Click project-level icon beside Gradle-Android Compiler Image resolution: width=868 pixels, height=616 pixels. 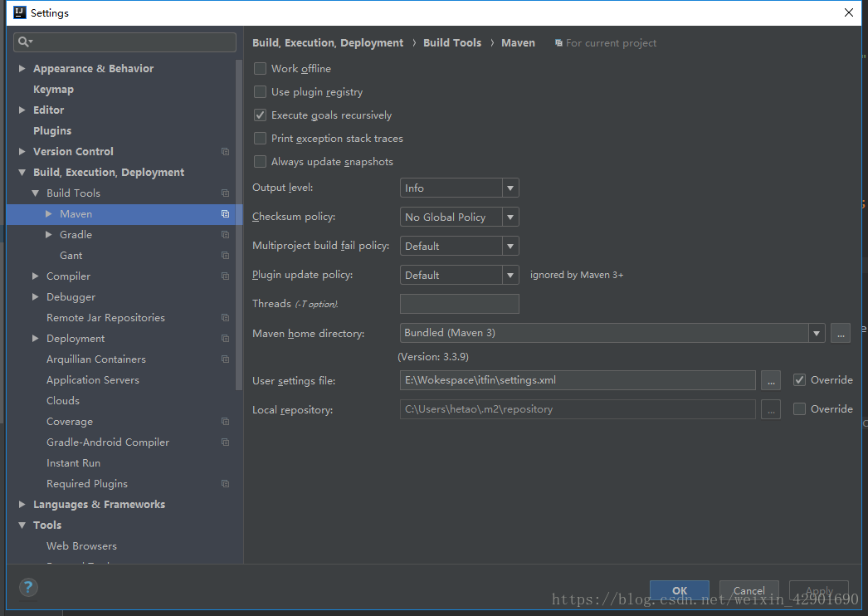point(226,442)
